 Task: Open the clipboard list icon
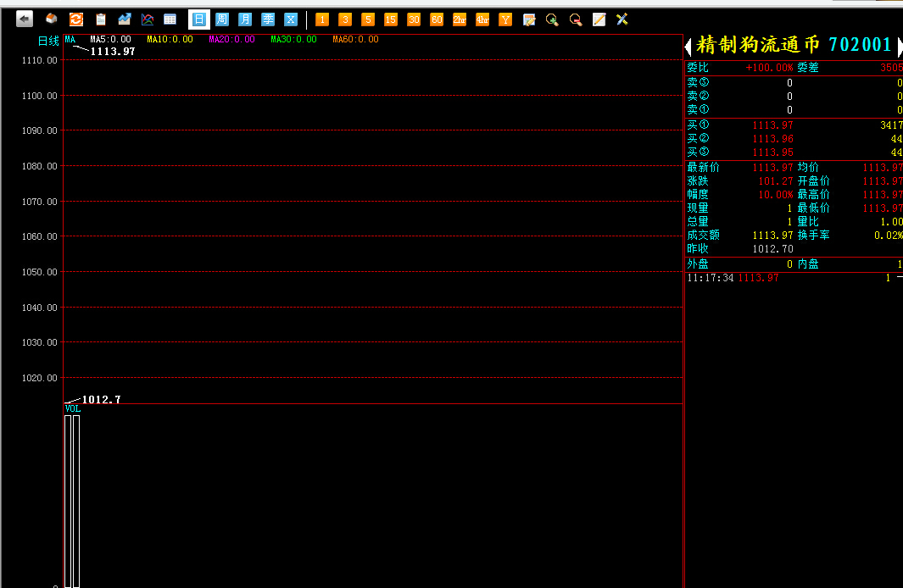(101, 19)
